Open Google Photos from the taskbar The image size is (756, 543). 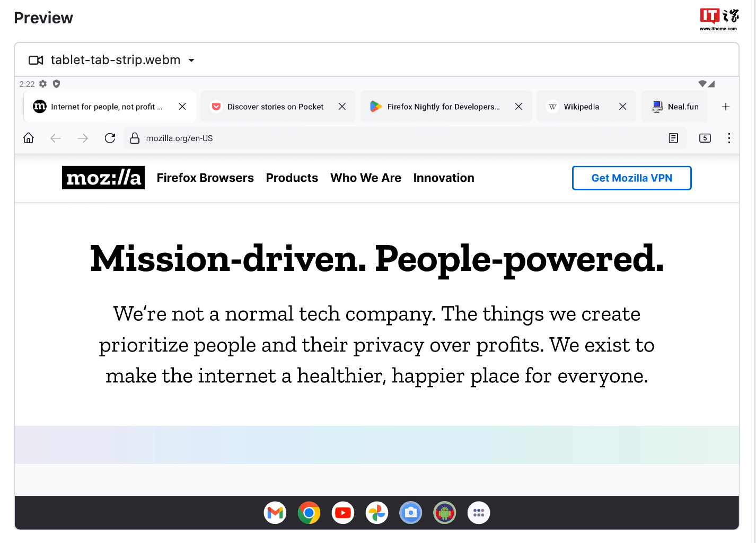377,513
